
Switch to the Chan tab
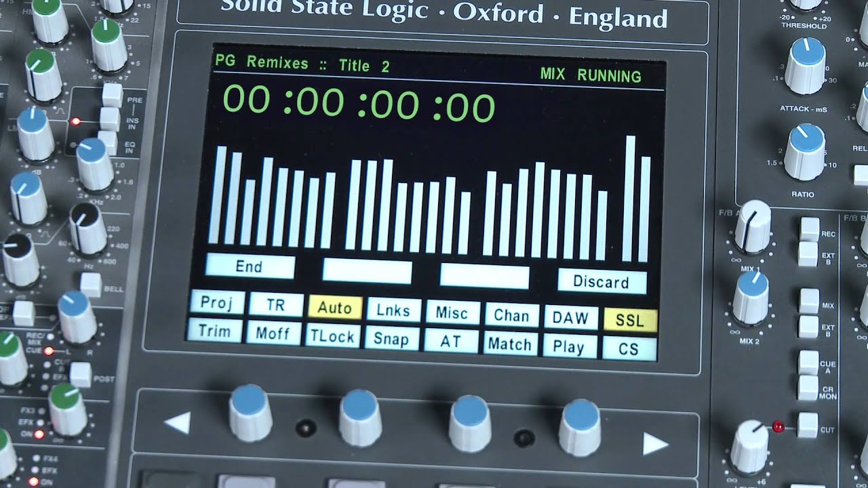(x=511, y=315)
